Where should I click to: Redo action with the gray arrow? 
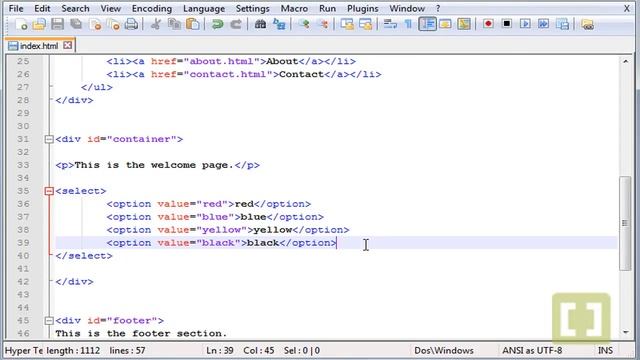pos(236,24)
